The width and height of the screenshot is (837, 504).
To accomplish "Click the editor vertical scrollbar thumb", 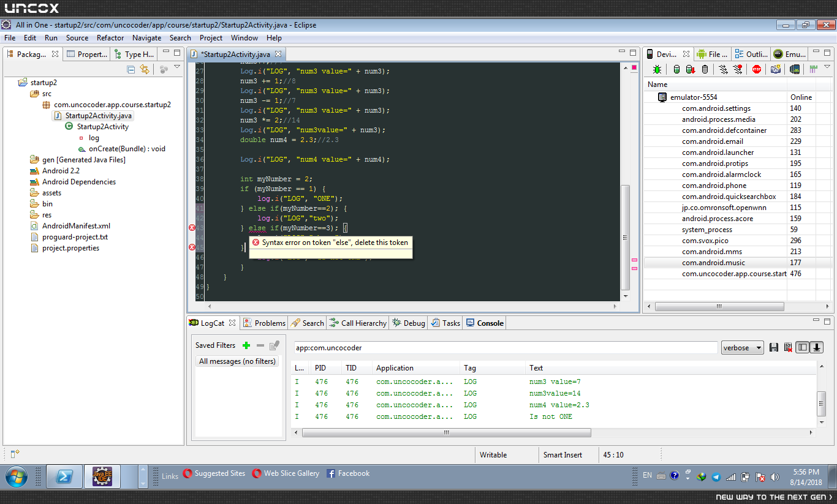I will 625,237.
